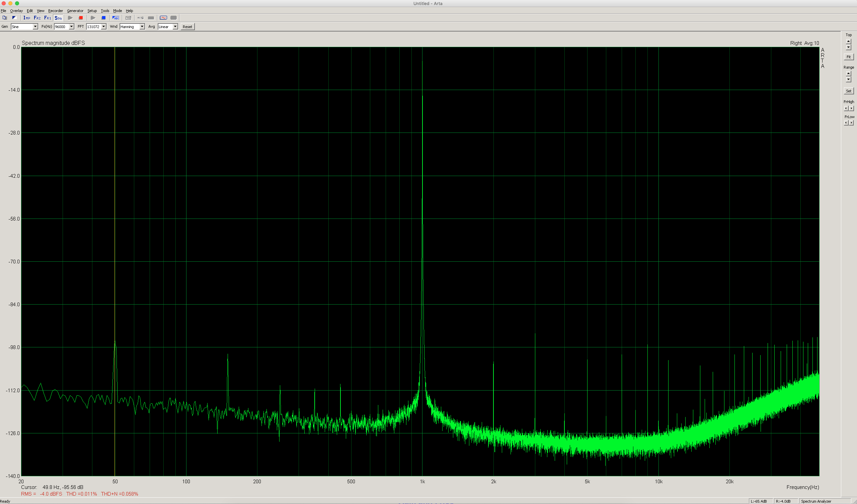Switch to Fr1 single-channel mode
Viewport: 857px width, 504px height.
48,18
